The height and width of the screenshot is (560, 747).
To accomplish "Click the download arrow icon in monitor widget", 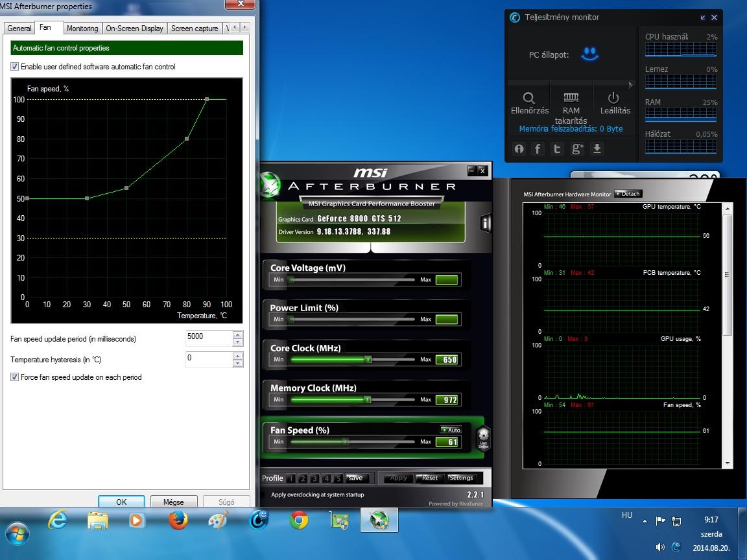I will 597,148.
